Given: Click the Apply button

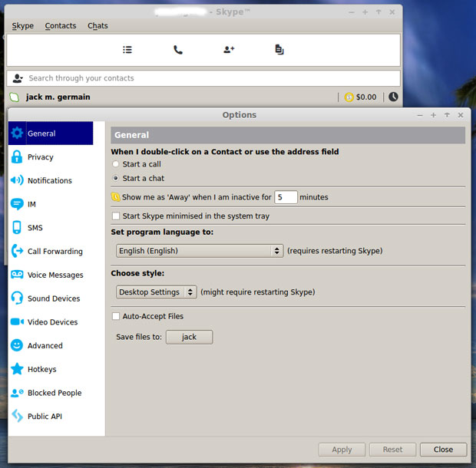Looking at the screenshot, I should tap(342, 450).
